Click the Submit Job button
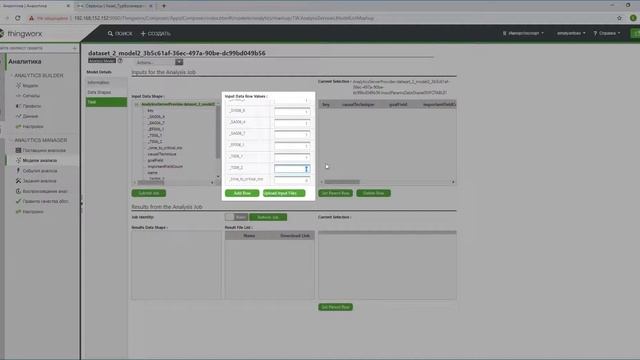640x360 pixels. tap(149, 193)
